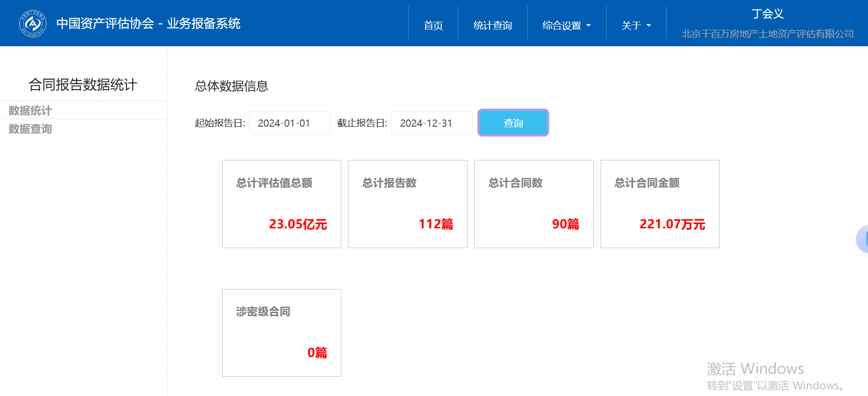Open the 首页 home menu item
The width and height of the screenshot is (868, 396).
point(433,26)
